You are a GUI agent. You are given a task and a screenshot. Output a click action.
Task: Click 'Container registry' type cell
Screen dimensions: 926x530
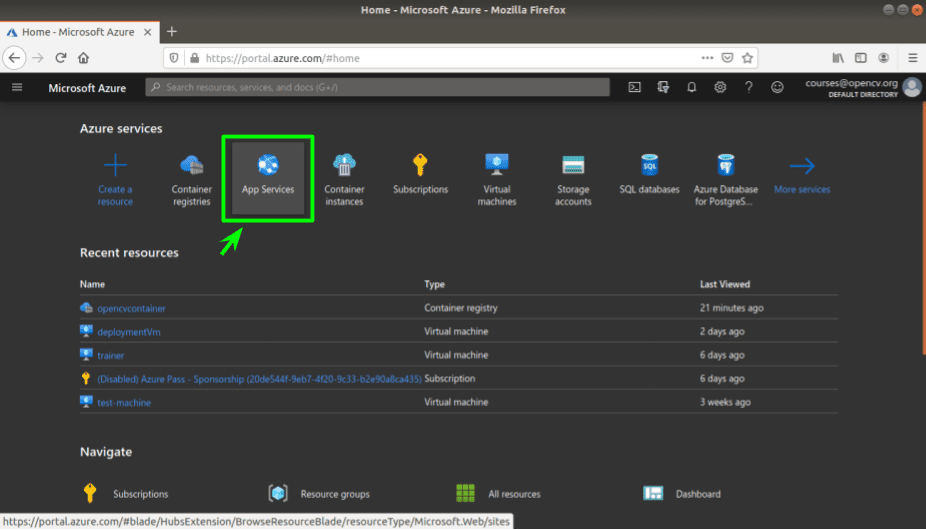[x=461, y=308]
